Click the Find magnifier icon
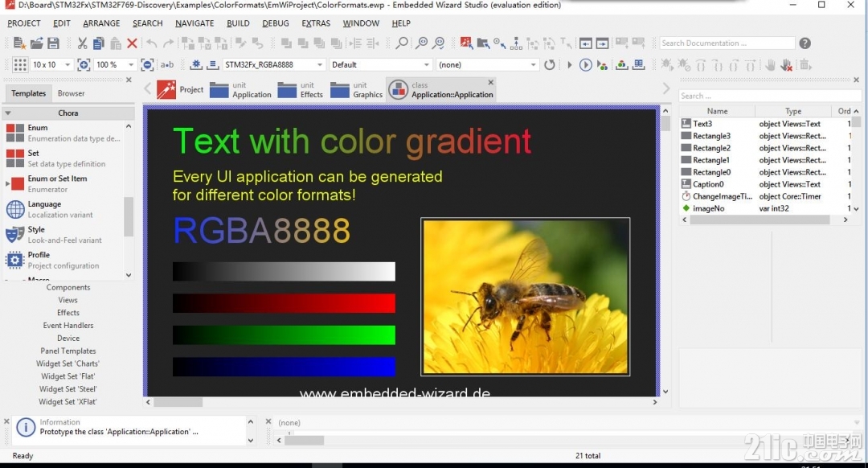This screenshot has width=868, height=468. click(402, 43)
